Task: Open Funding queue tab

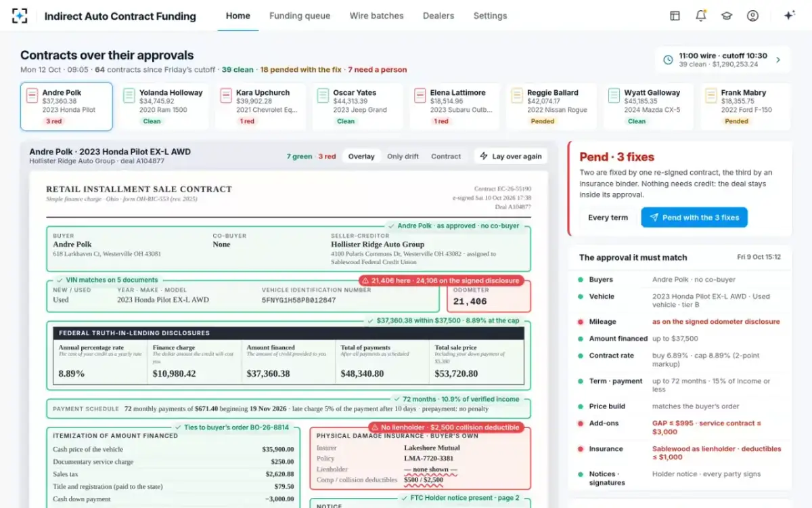Action: [300, 16]
